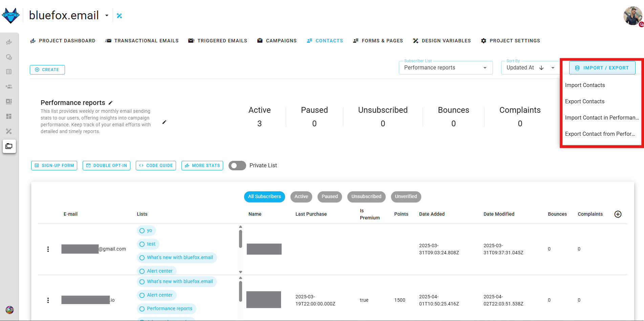644x321 pixels.
Task: Click the sidebar contact card icon
Action: pos(9,102)
